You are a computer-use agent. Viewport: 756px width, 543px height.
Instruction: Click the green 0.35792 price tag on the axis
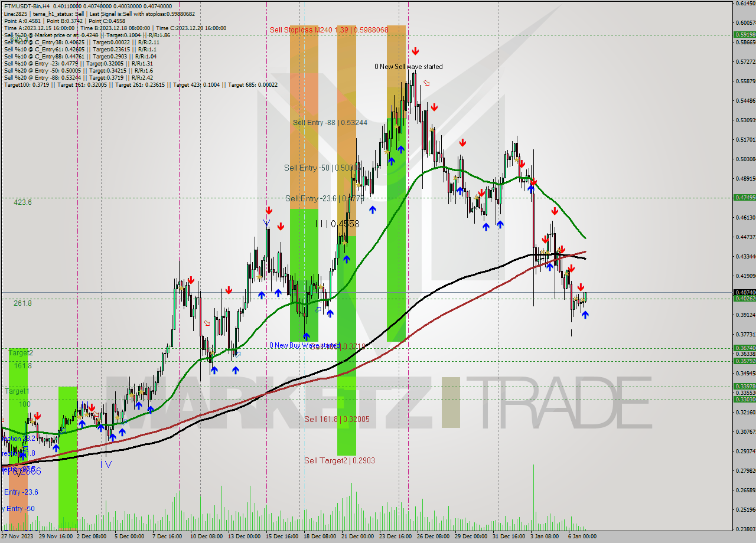click(x=744, y=361)
